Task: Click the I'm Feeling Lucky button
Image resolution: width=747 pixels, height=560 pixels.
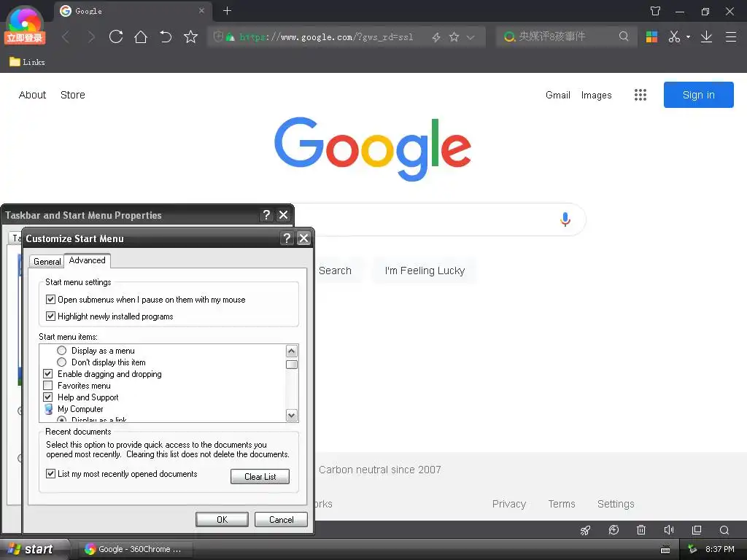Action: point(425,271)
